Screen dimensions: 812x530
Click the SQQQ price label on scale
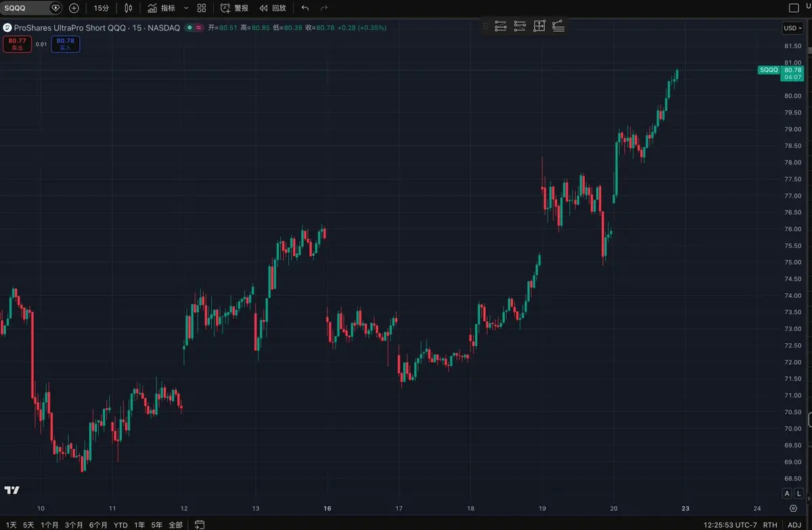pyautogui.click(x=769, y=70)
